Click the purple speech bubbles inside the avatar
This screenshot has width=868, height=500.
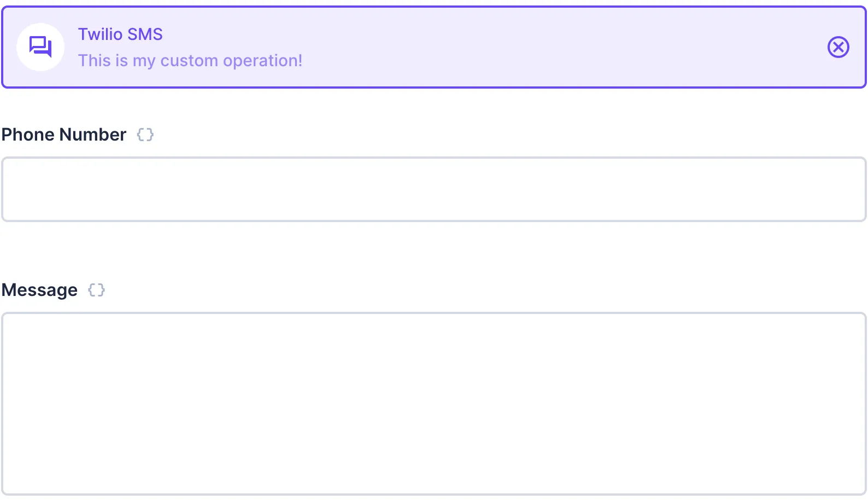pos(40,46)
